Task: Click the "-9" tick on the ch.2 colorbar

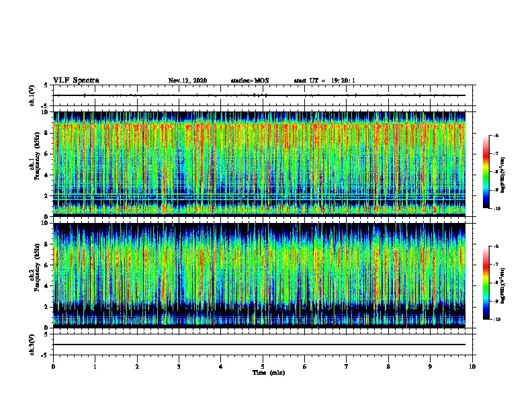Action: 496,301
